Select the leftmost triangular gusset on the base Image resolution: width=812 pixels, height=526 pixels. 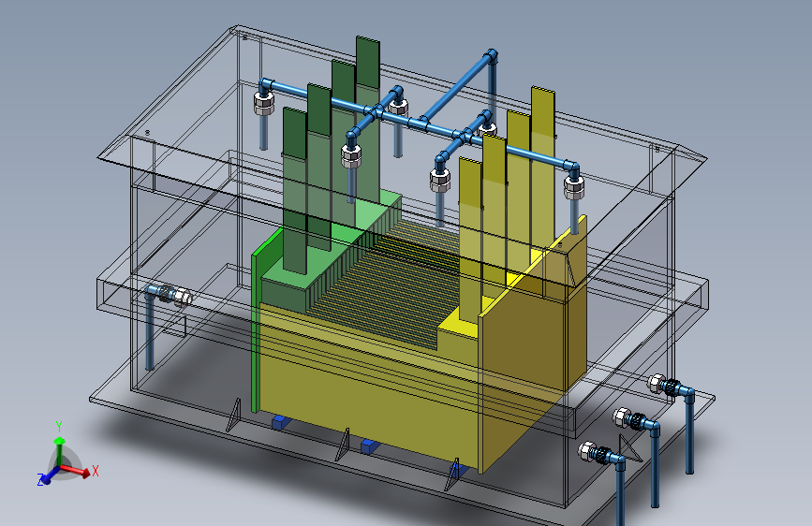coord(234,416)
